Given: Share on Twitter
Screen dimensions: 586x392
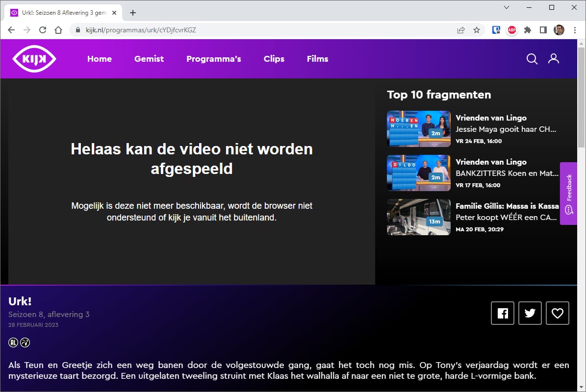Looking at the screenshot, I should (530, 313).
